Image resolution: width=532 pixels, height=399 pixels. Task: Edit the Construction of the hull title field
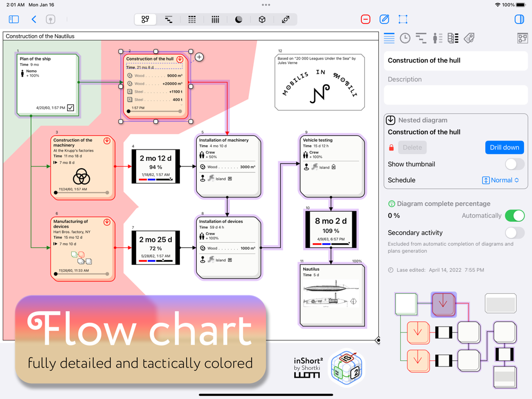[x=456, y=61]
